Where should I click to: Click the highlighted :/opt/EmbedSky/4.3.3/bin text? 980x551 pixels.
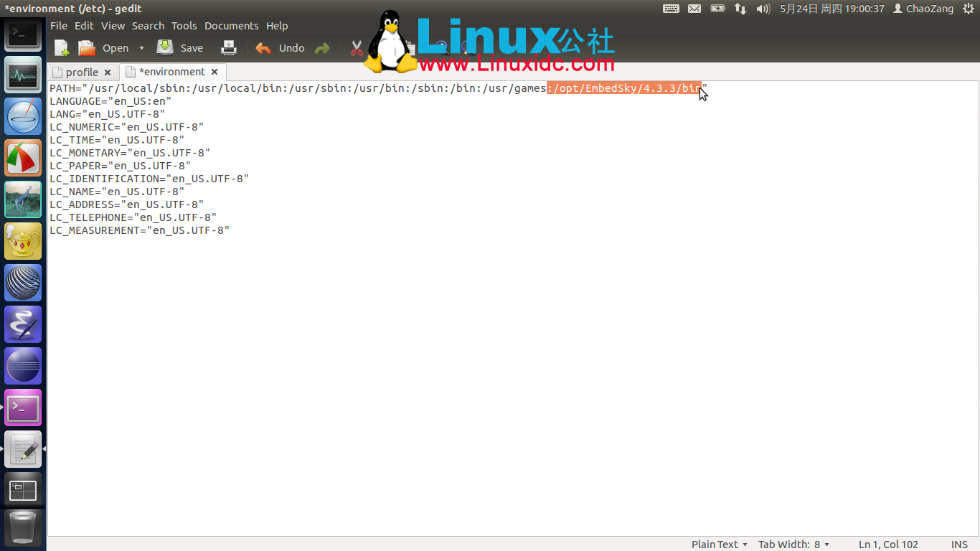623,88
